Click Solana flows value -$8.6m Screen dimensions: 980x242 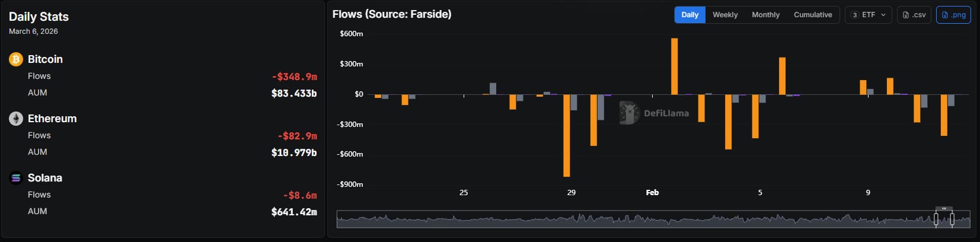pyautogui.click(x=300, y=195)
